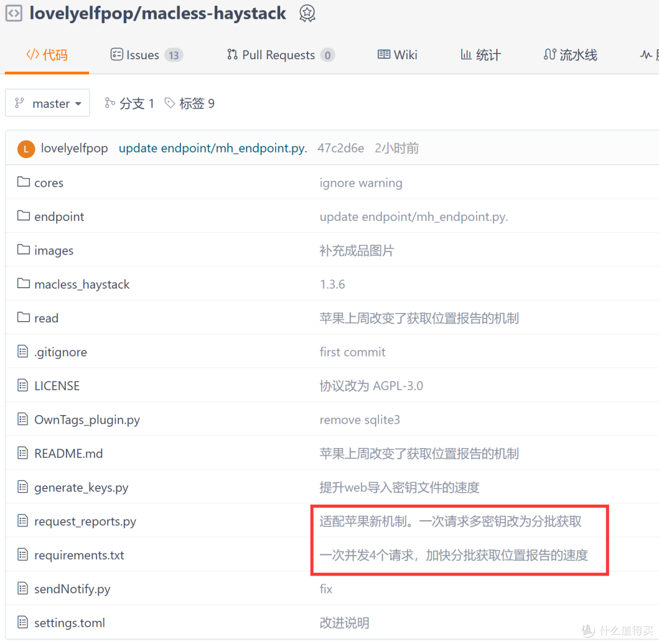Click the branch icon in master selector
Viewport: 659px width, 644px height.
coord(20,103)
